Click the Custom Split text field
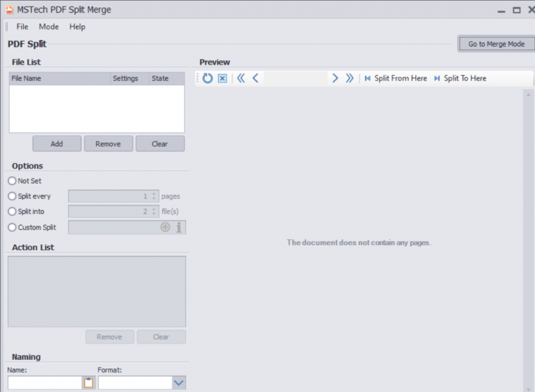Image resolution: width=535 pixels, height=392 pixels. coord(114,227)
